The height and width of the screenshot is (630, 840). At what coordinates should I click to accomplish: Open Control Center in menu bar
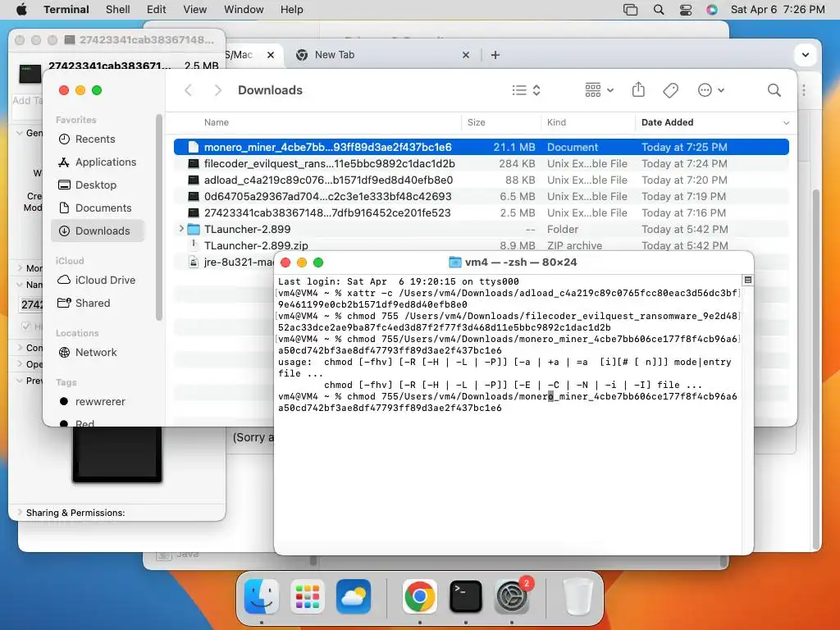tap(685, 9)
